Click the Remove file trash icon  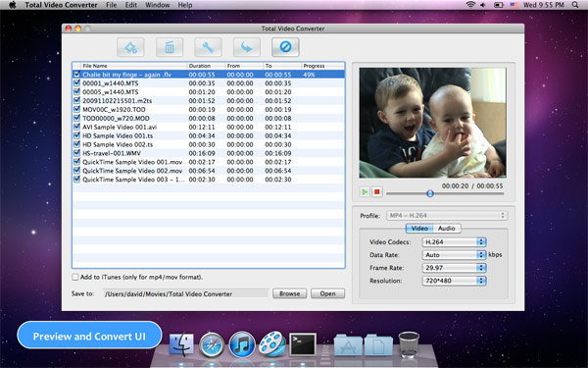click(x=170, y=47)
